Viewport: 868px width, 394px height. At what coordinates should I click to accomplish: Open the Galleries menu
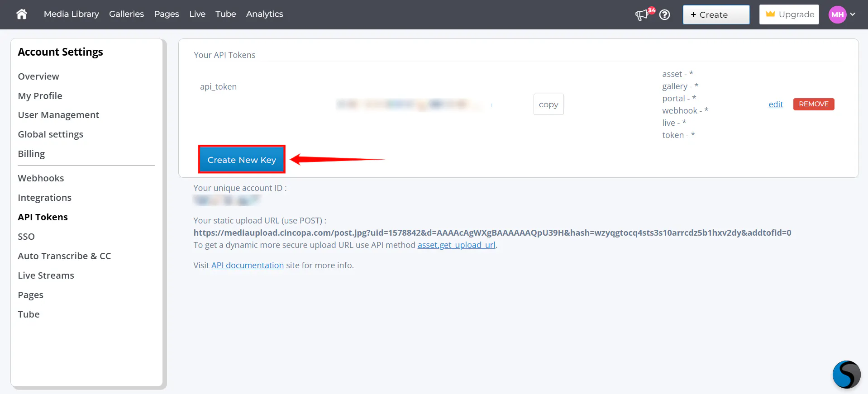[x=127, y=14]
